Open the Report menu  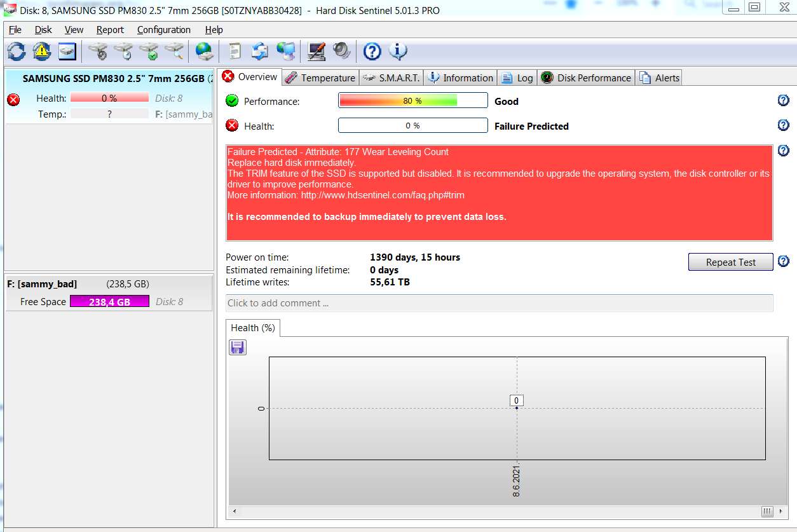pyautogui.click(x=110, y=30)
